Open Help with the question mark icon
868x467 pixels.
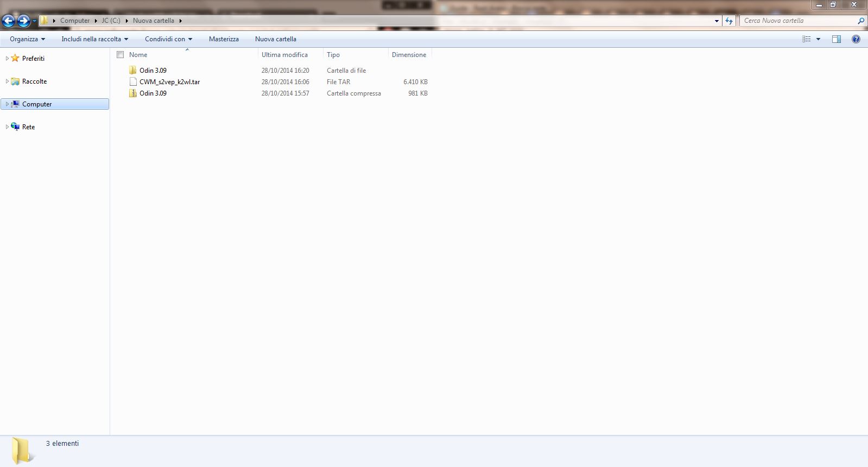[856, 39]
